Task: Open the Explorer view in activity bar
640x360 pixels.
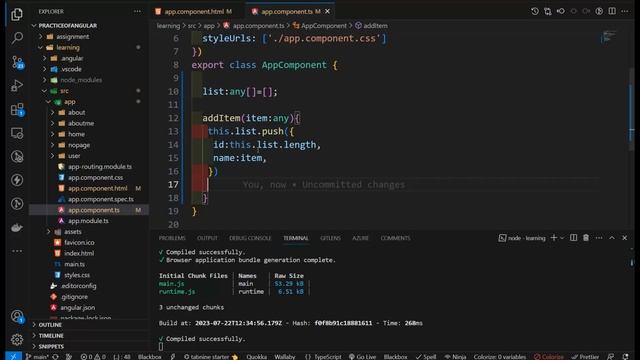Action: pos(17,14)
